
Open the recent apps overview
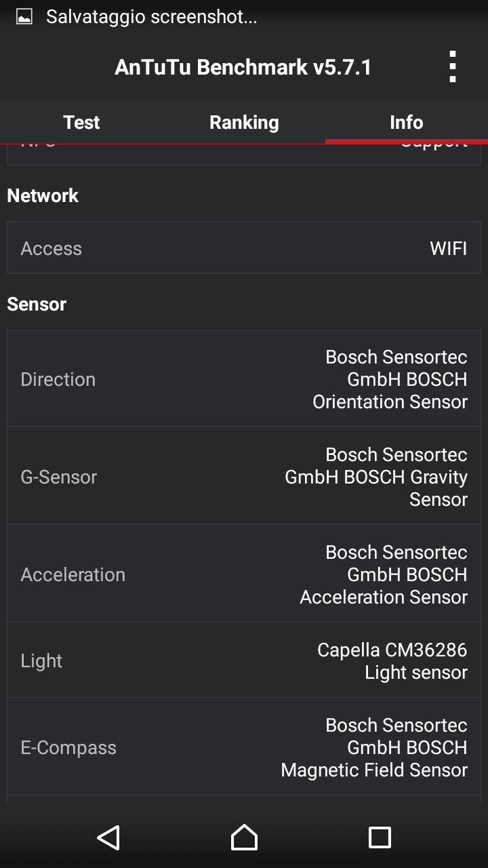pyautogui.click(x=380, y=837)
